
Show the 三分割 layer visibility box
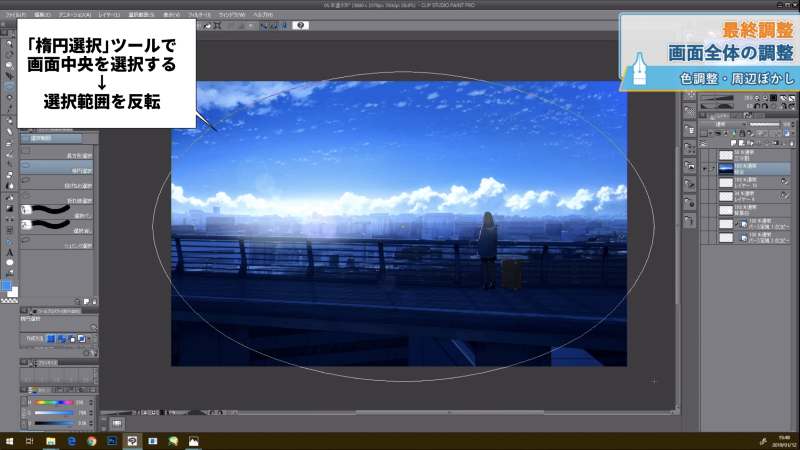(704, 155)
